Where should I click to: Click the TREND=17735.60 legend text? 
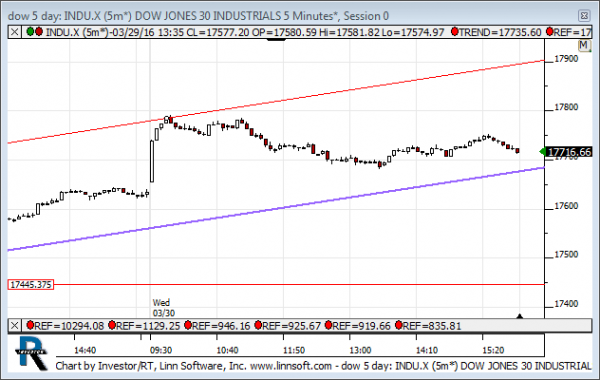[x=500, y=32]
